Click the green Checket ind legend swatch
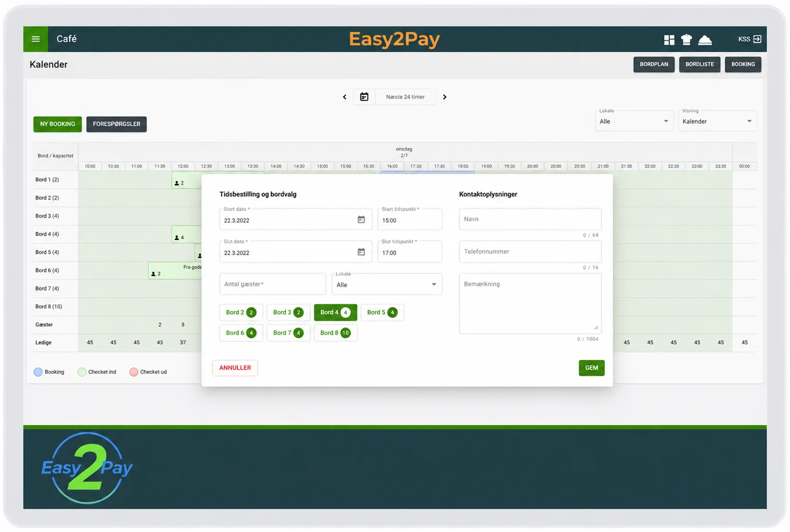Screen dimensions: 790x532 click(82, 372)
